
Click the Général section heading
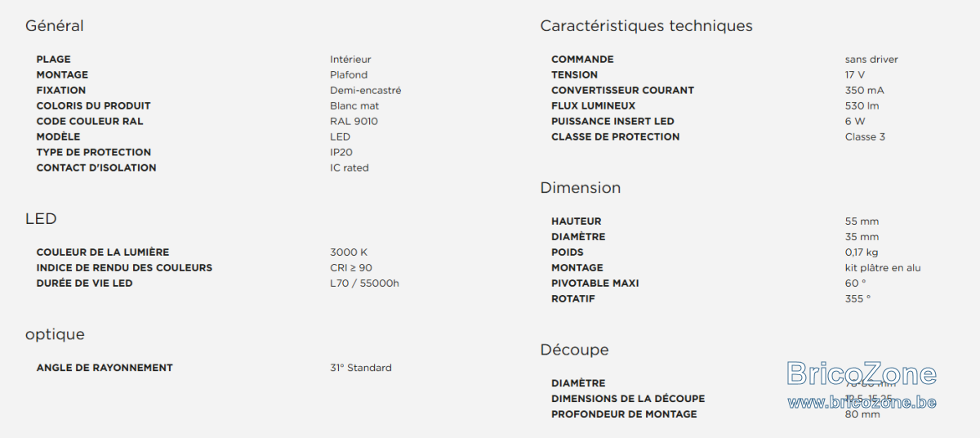pyautogui.click(x=55, y=26)
